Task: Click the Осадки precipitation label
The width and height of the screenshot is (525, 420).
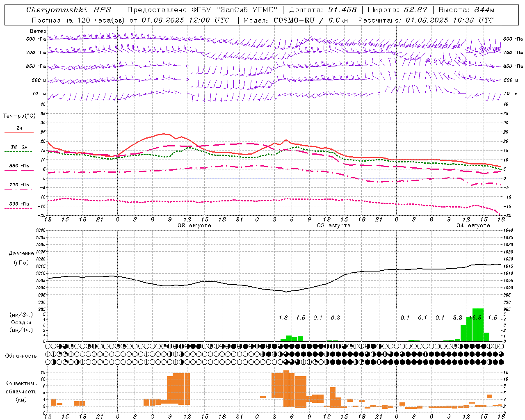Action: point(21,322)
